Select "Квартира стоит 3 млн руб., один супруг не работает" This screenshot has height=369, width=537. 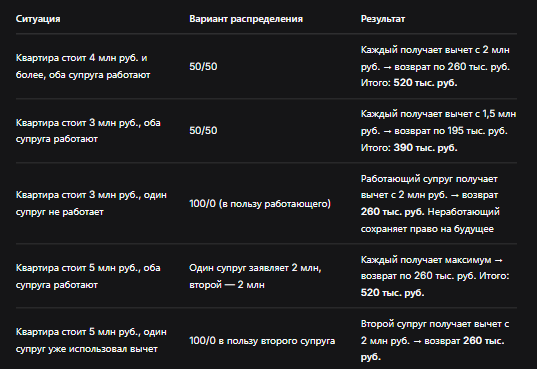click(91, 203)
